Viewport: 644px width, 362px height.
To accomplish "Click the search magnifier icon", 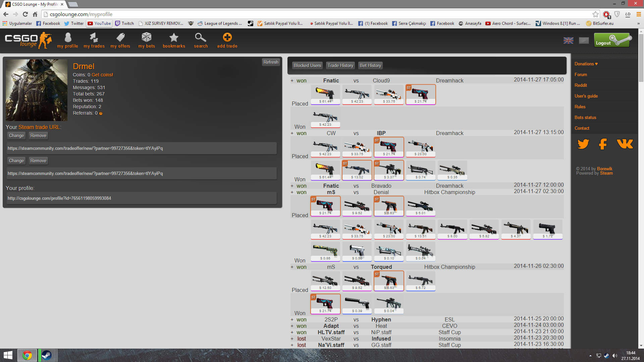I will point(201,38).
